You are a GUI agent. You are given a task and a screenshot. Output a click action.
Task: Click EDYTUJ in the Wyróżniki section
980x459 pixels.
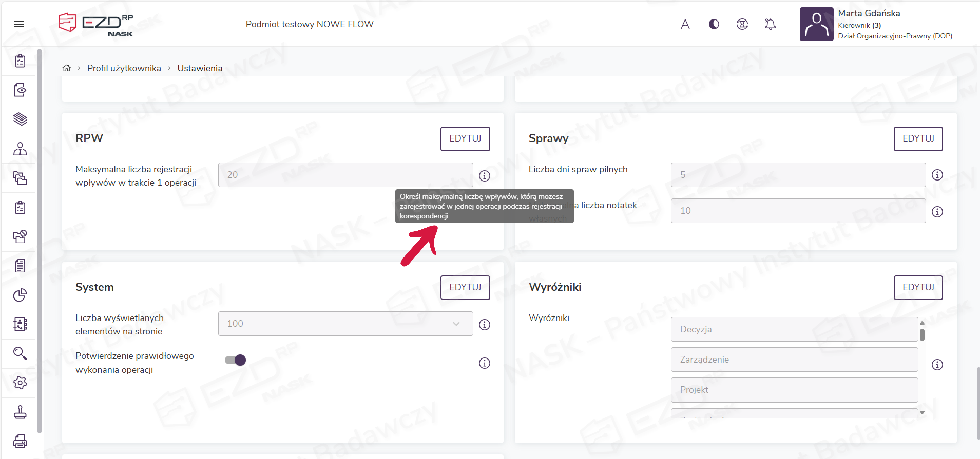(918, 287)
